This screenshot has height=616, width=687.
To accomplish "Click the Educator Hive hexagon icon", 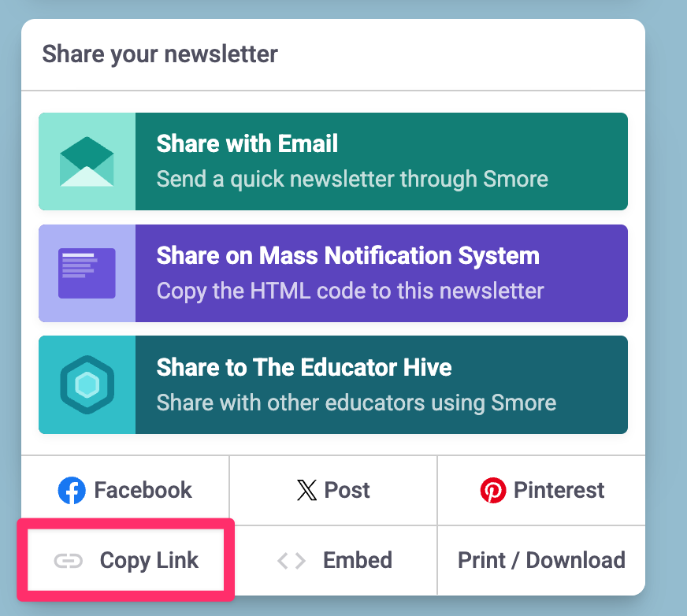I will (87, 385).
